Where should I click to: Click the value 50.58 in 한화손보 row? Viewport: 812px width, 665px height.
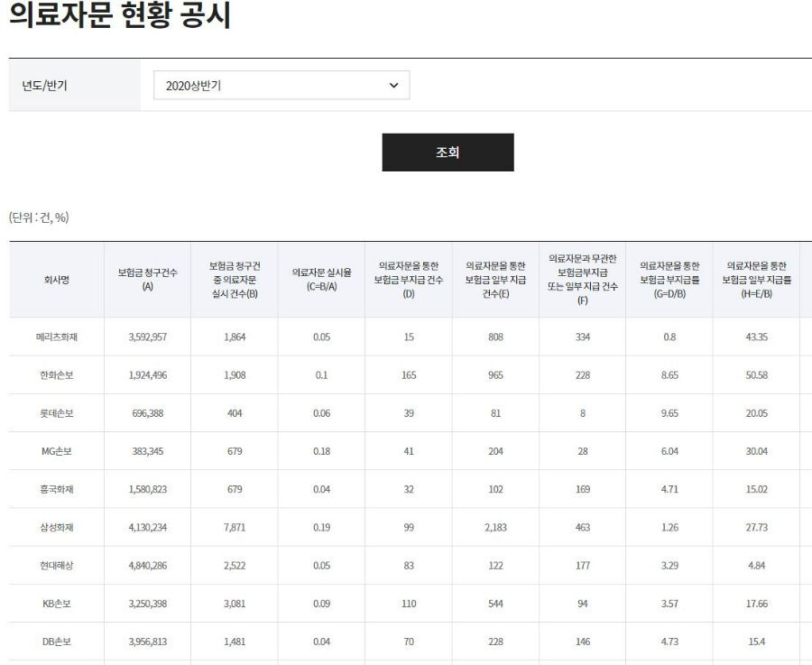coord(757,375)
